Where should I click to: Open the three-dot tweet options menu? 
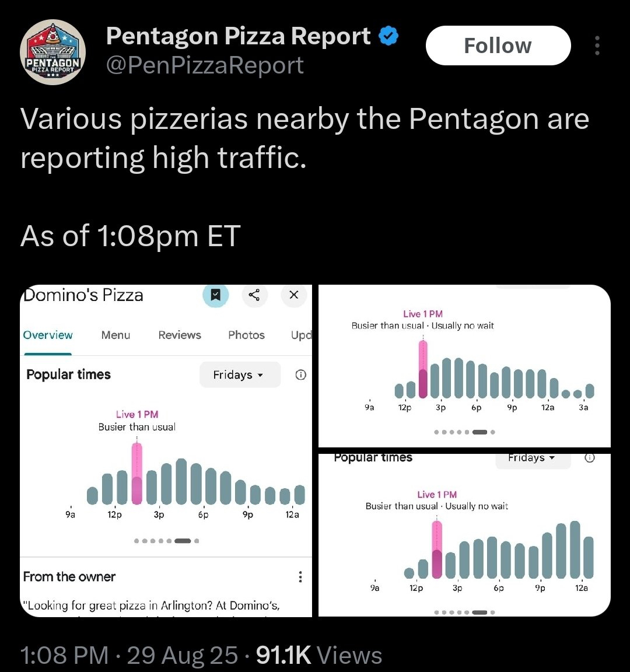(x=597, y=45)
